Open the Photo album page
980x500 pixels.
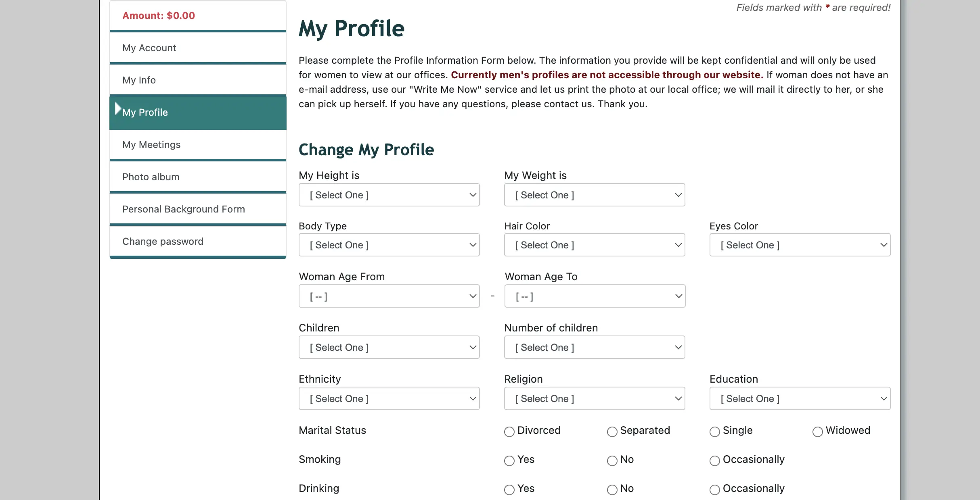pos(151,177)
